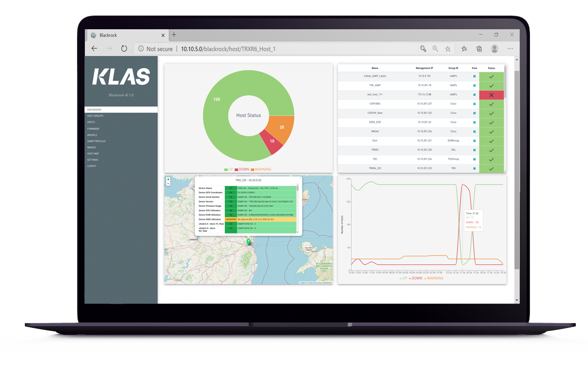Click the view icon for TRXR2

[x=474, y=150]
